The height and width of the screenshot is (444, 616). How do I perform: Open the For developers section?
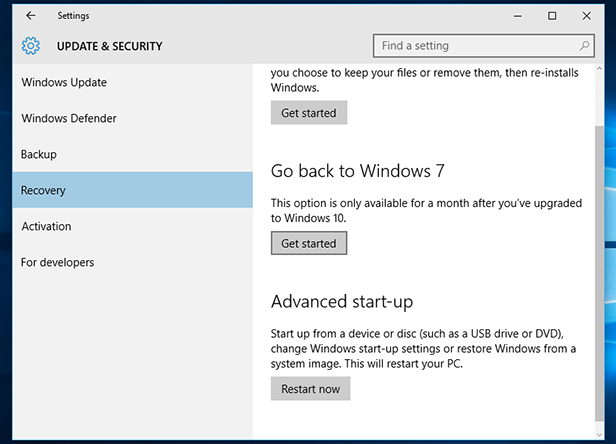(x=132, y=262)
